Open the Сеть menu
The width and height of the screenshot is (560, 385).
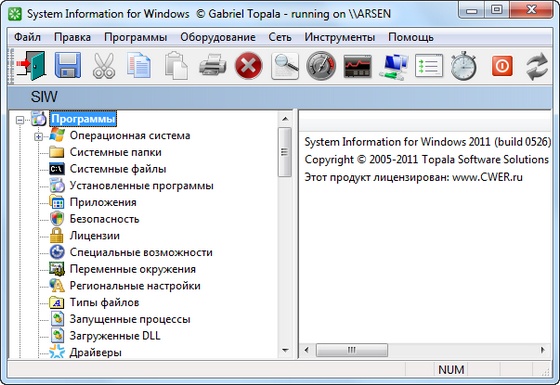click(x=280, y=37)
